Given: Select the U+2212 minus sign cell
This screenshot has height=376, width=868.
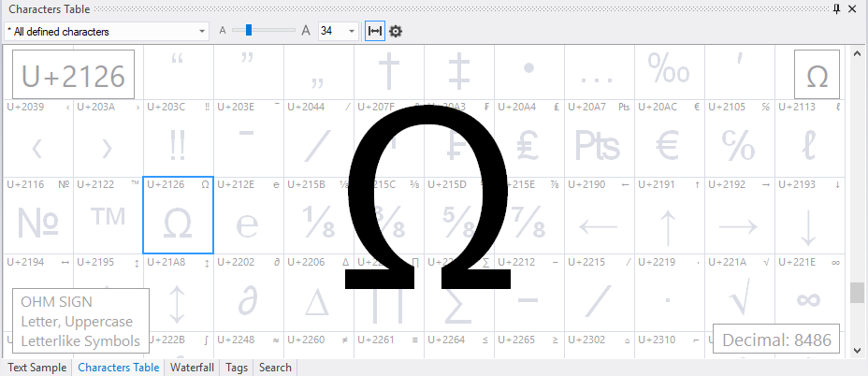Looking at the screenshot, I should tap(529, 293).
